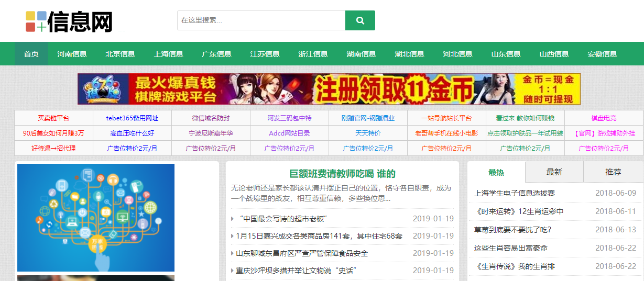Image resolution: width=644 pixels, height=281 pixels.
Task: Open 看过来 教你如何赚钱 link
Action: click(x=525, y=118)
